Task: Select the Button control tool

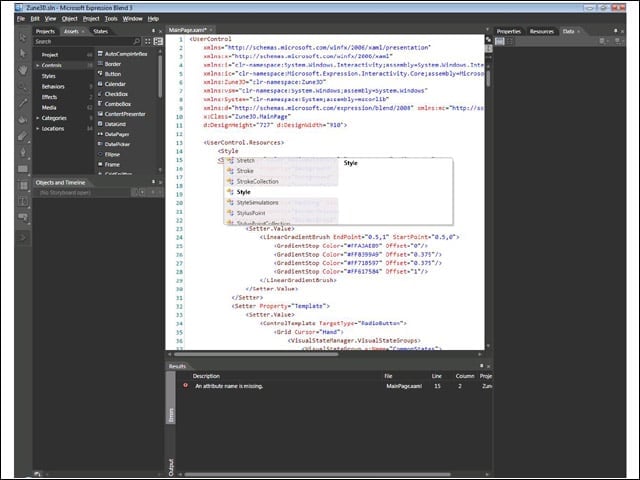Action: [23, 218]
